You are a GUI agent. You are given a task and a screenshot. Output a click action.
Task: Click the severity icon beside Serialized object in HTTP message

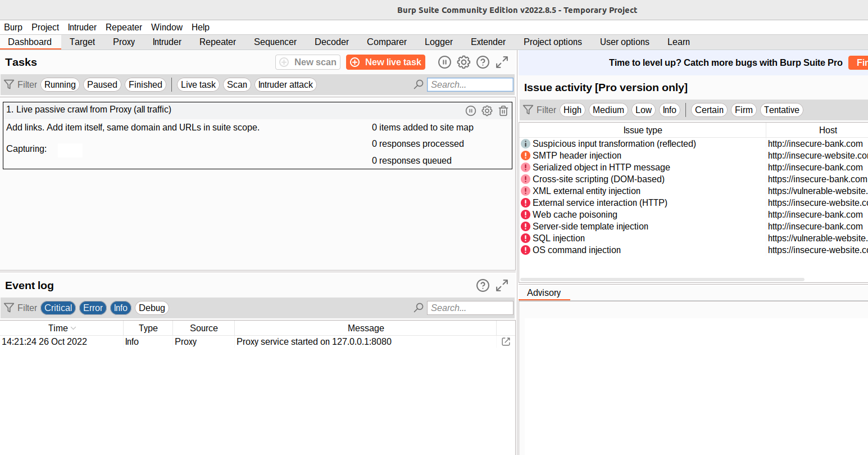tap(525, 168)
